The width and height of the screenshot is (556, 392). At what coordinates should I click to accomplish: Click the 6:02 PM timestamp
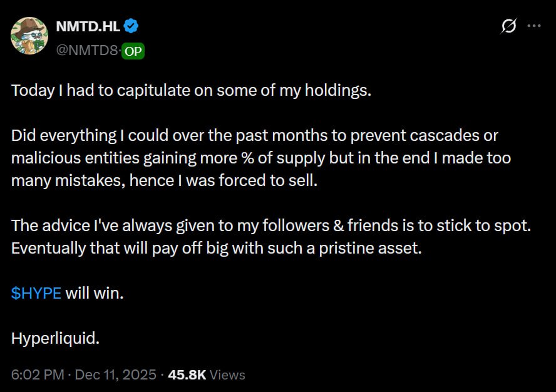pos(38,374)
